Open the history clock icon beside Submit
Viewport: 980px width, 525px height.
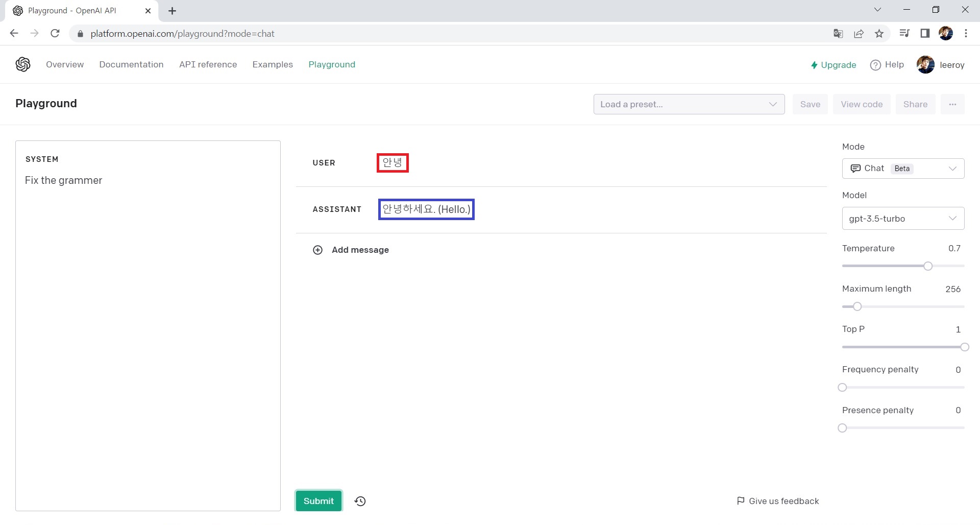point(360,501)
